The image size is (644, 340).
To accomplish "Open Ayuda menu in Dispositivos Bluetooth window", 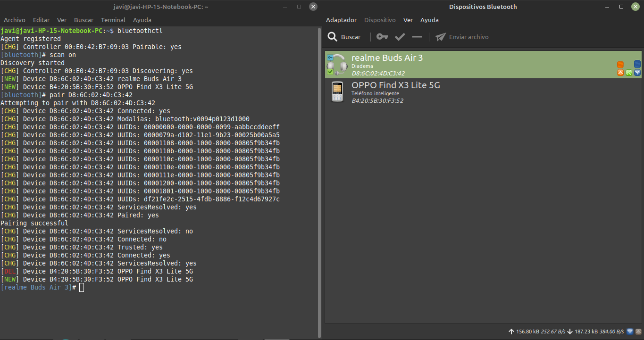I will pyautogui.click(x=430, y=20).
